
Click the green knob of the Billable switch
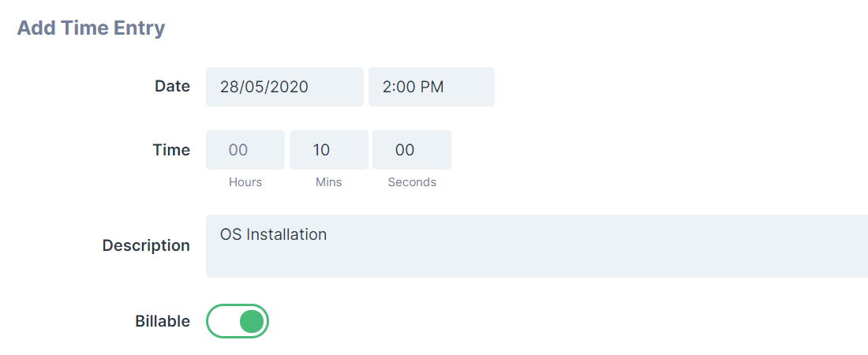(251, 321)
